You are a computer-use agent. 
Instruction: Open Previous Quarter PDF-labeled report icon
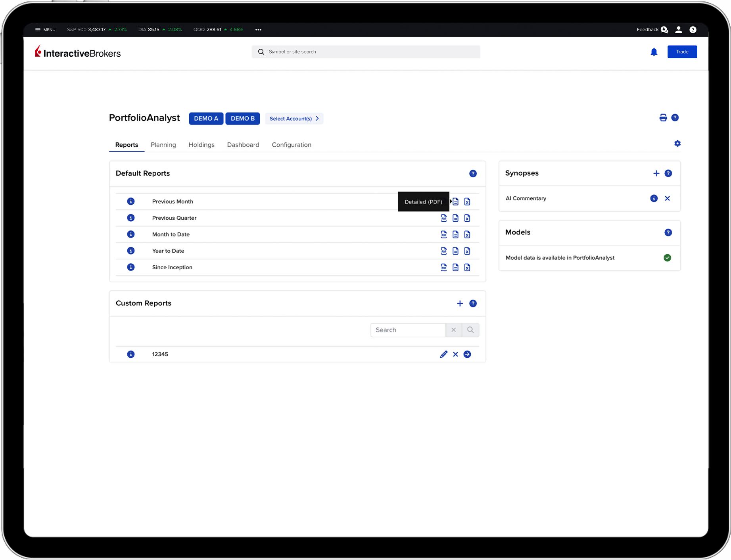(x=443, y=218)
